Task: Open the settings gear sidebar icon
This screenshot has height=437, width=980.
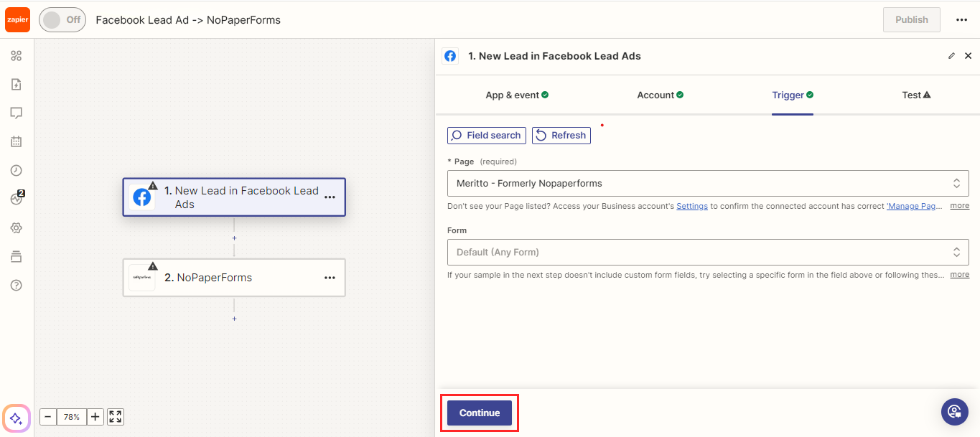Action: click(17, 228)
